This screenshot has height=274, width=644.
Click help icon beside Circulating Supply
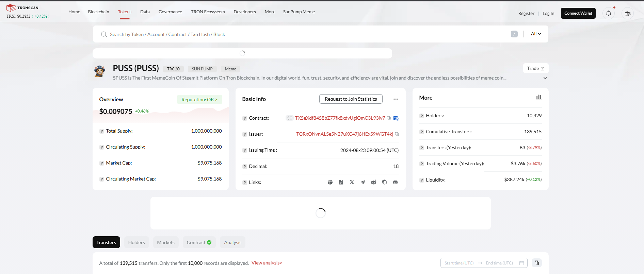point(101,147)
